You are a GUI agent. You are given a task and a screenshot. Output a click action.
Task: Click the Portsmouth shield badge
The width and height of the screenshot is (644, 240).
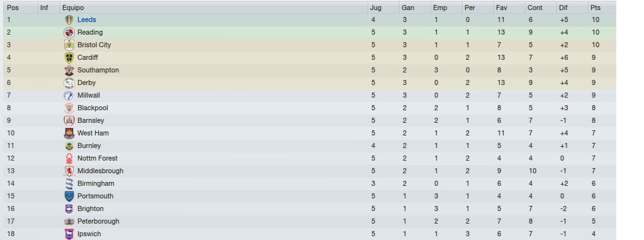pos(69,196)
